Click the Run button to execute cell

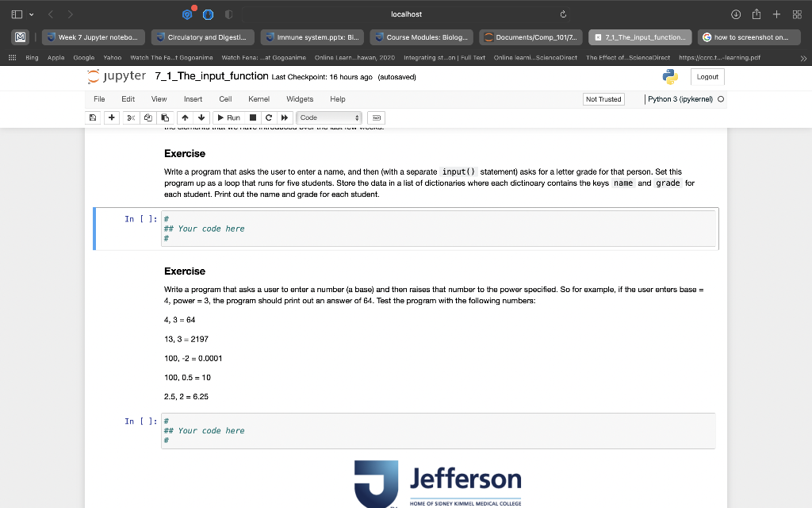coord(228,117)
